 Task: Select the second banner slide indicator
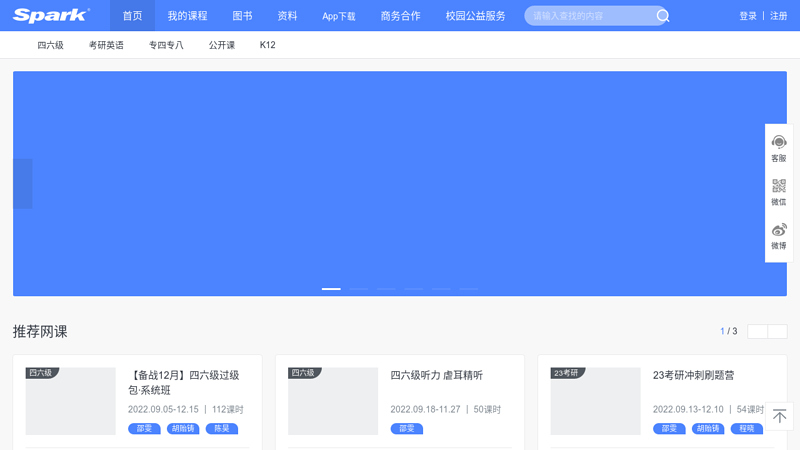pos(359,289)
